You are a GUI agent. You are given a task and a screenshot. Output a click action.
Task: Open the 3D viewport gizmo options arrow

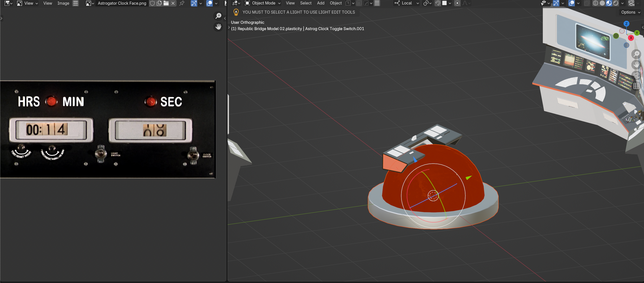tap(563, 3)
